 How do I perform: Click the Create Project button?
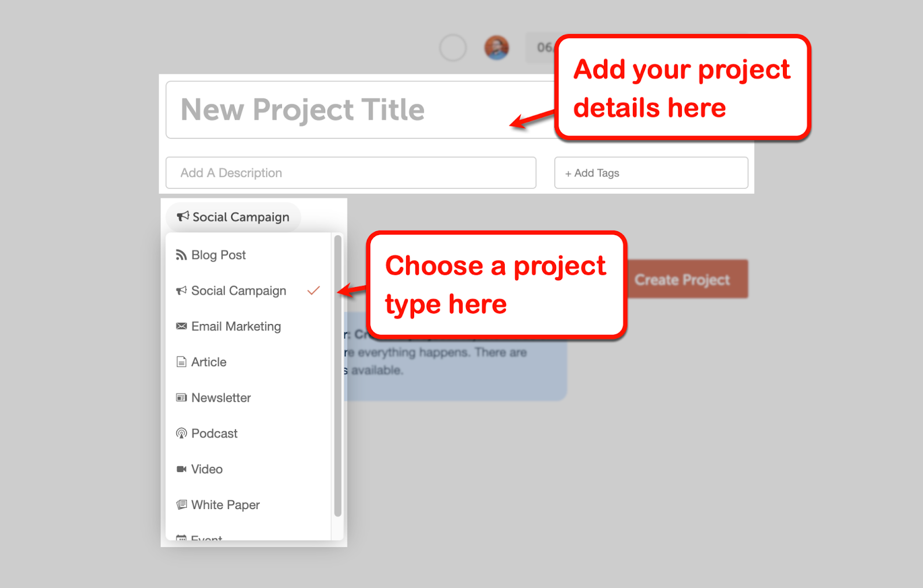pyautogui.click(x=682, y=279)
